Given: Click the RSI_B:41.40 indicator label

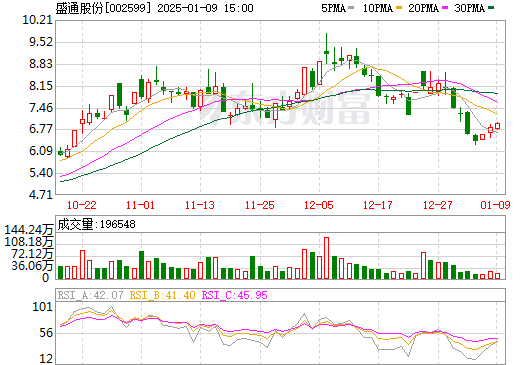Looking at the screenshot, I should coord(162,295).
